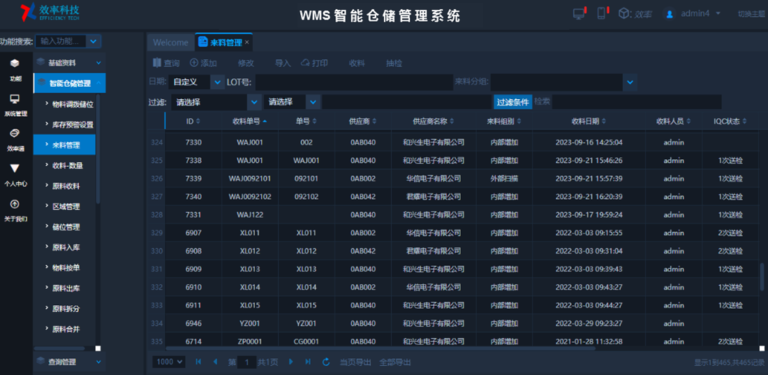Click 切换主题 in header
The width and height of the screenshot is (768, 375).
point(751,14)
